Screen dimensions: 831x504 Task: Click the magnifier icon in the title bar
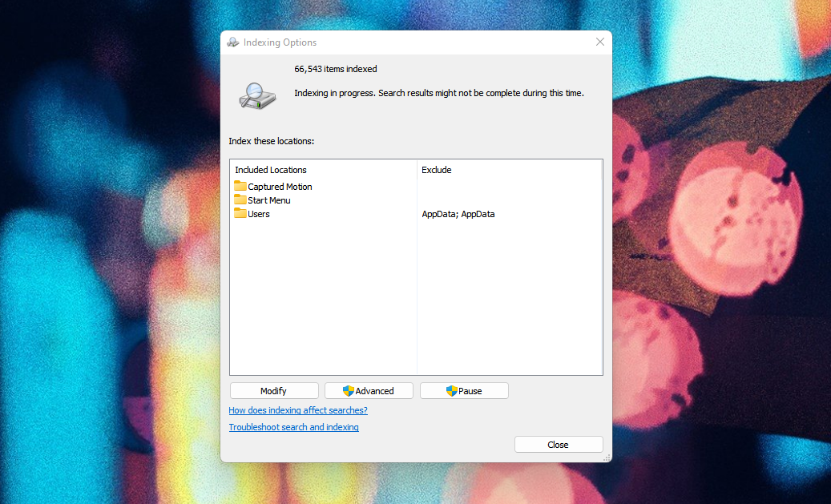coord(232,42)
